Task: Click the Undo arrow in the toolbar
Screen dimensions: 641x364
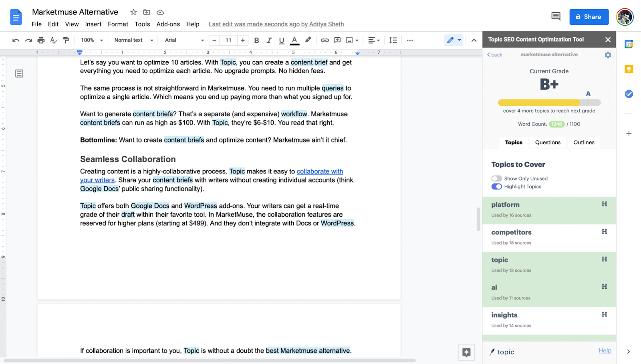Action: point(16,40)
